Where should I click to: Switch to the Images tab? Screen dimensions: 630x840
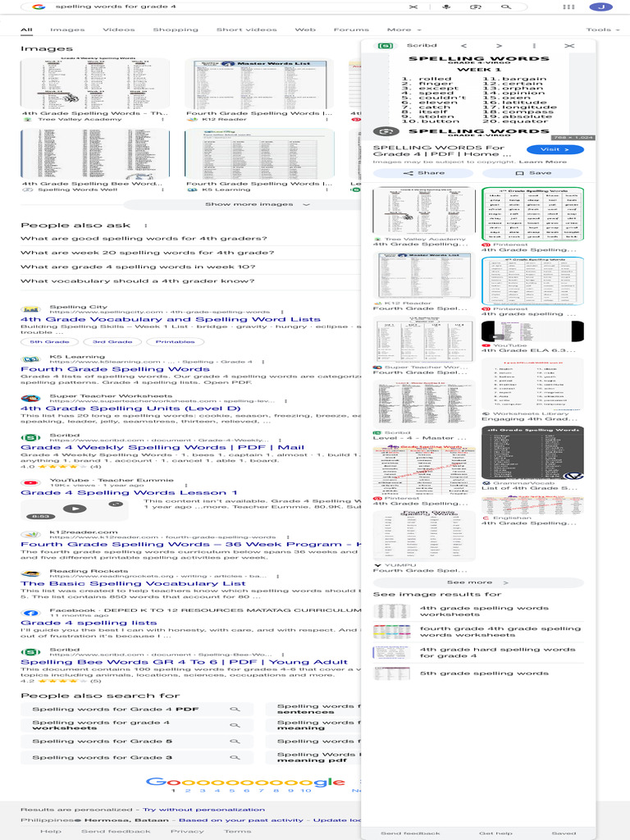(67, 30)
